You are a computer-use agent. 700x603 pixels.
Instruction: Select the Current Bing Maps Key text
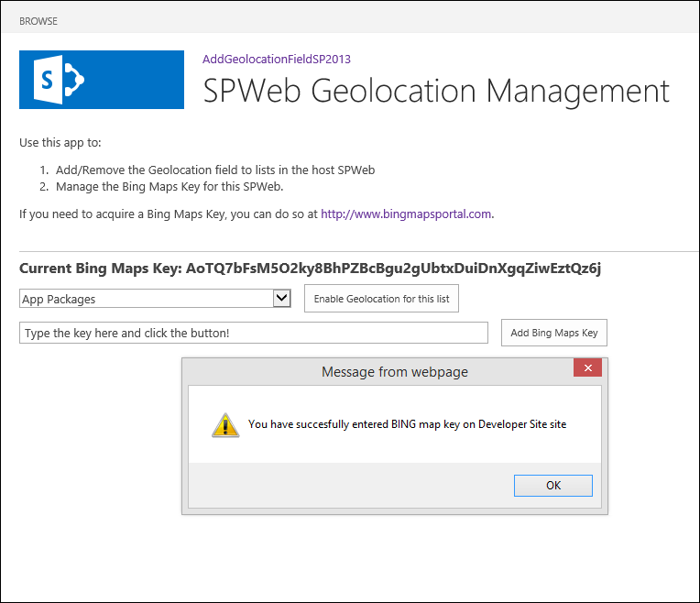point(311,268)
